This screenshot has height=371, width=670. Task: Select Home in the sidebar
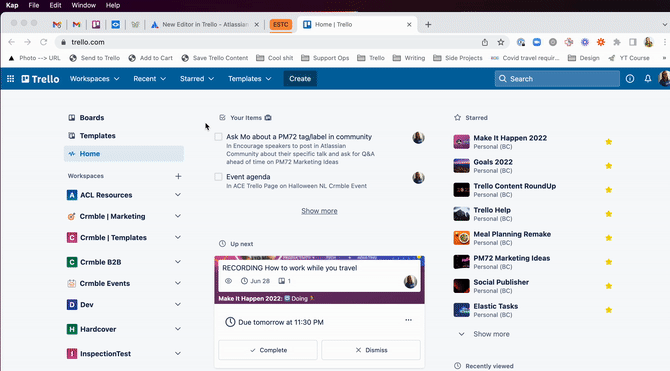[x=124, y=154]
